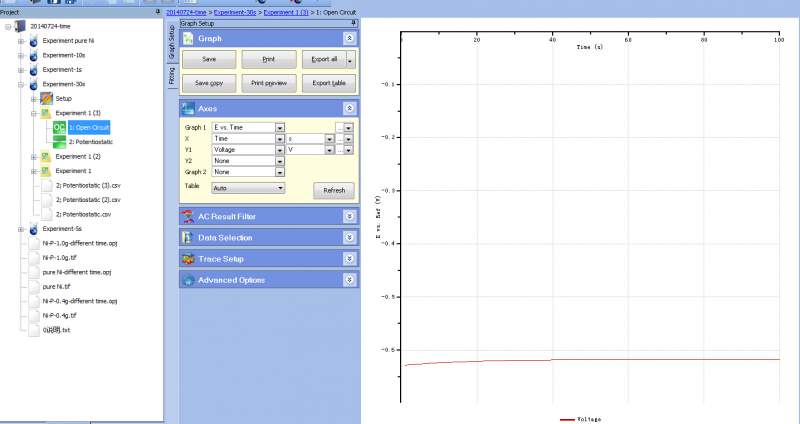Click the Save button

(x=209, y=59)
